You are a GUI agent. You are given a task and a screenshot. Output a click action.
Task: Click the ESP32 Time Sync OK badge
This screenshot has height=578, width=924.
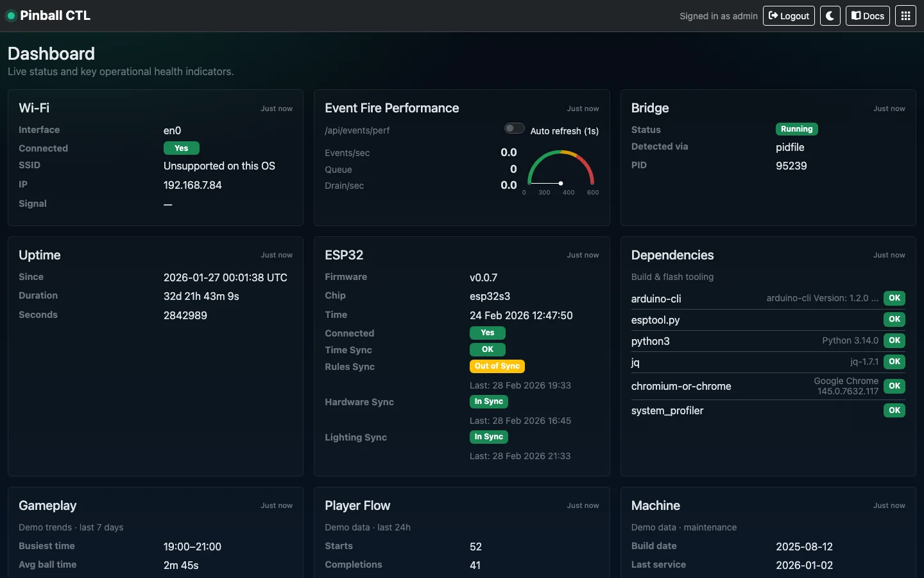(x=488, y=349)
